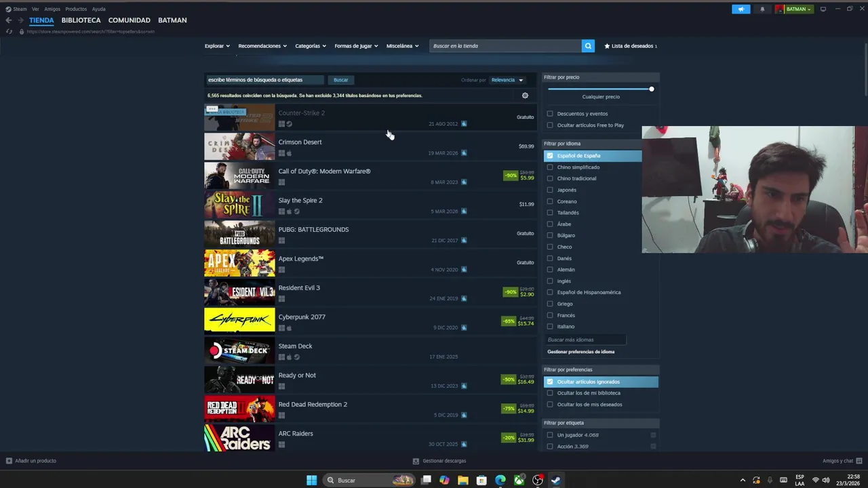Click the price filter slider handle
The image size is (868, 488).
tap(651, 89)
